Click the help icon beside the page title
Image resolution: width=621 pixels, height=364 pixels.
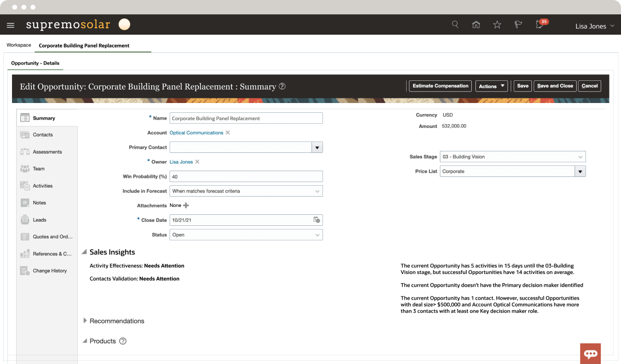282,86
